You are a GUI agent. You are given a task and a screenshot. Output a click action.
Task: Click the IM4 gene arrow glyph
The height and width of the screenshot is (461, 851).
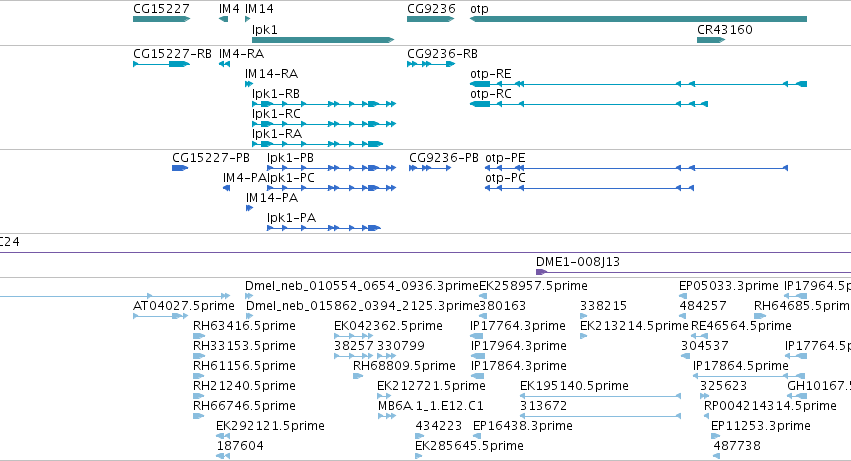[x=223, y=19]
